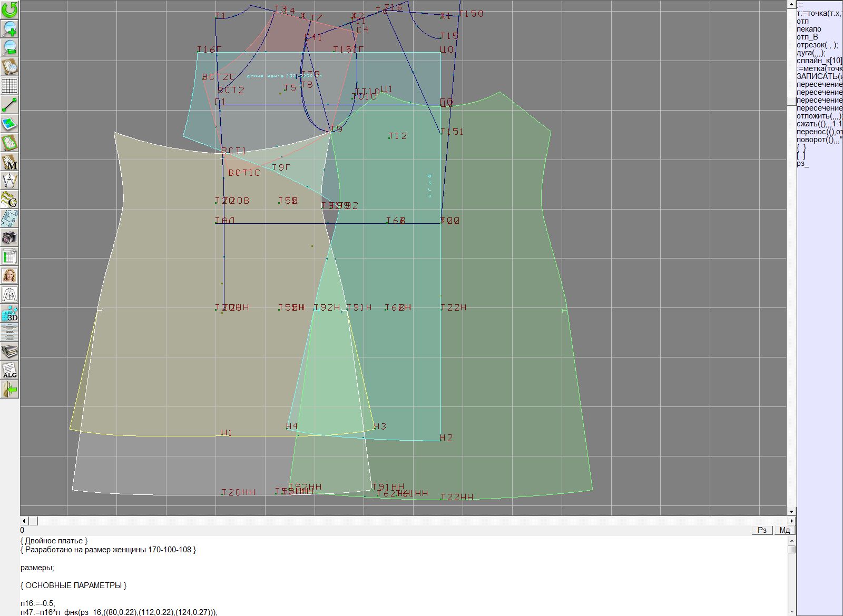Launch the 3D view icon
The height and width of the screenshot is (616, 843).
point(9,314)
